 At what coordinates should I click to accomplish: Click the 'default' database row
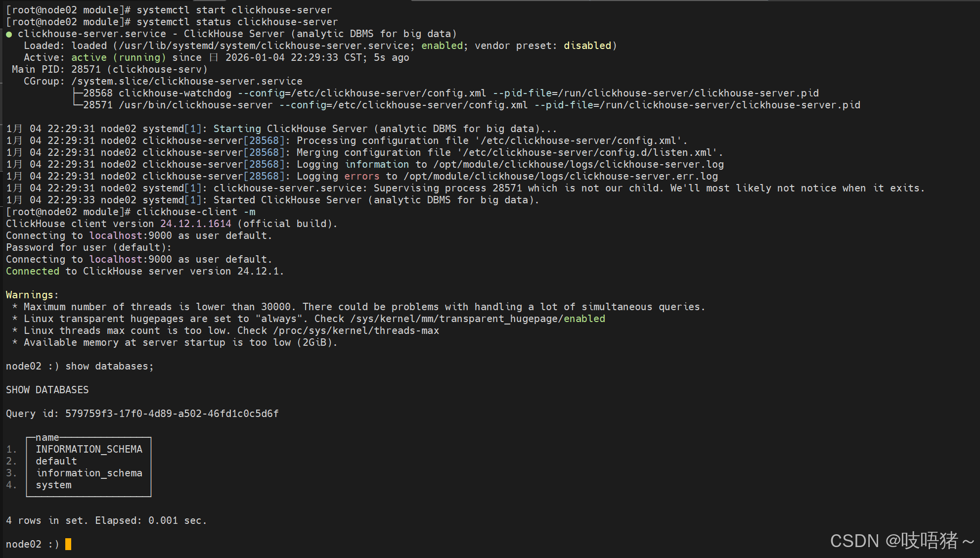point(56,461)
